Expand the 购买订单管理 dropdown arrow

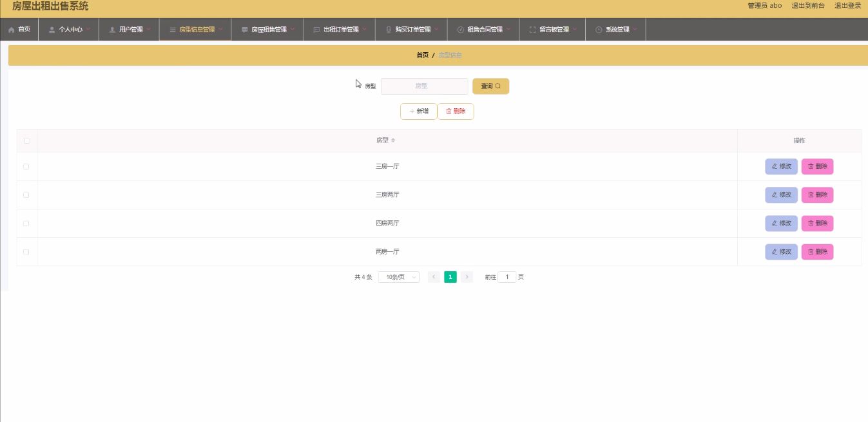pos(437,29)
